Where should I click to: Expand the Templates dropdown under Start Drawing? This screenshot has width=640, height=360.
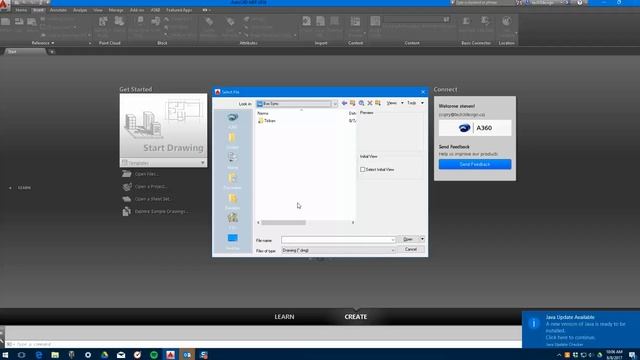(x=202, y=163)
